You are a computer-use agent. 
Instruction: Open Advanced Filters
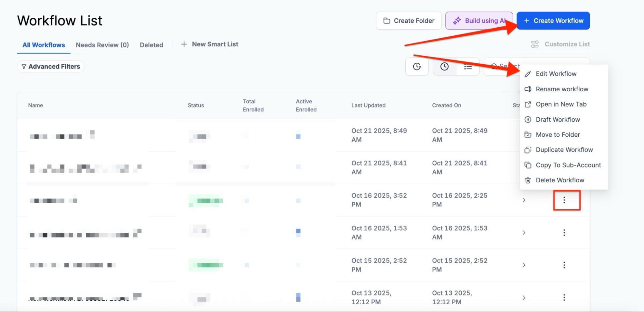click(51, 67)
